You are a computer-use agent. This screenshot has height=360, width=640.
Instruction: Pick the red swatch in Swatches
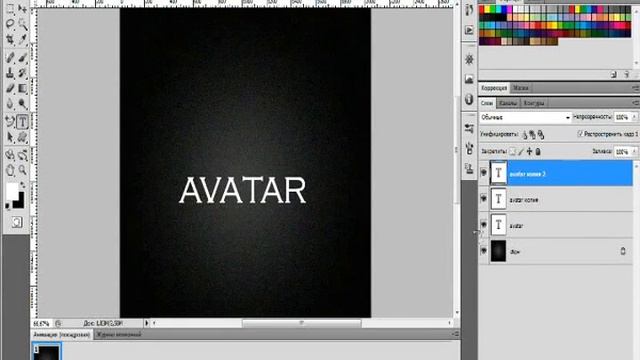coord(482,9)
